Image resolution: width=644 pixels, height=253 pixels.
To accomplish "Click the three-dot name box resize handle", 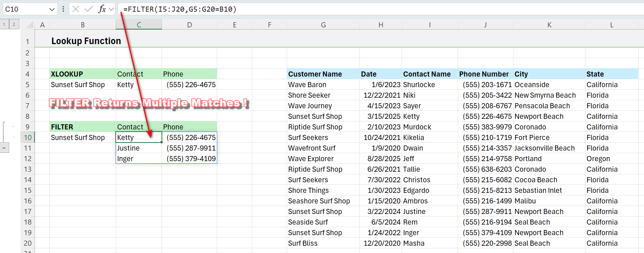I will pos(63,9).
